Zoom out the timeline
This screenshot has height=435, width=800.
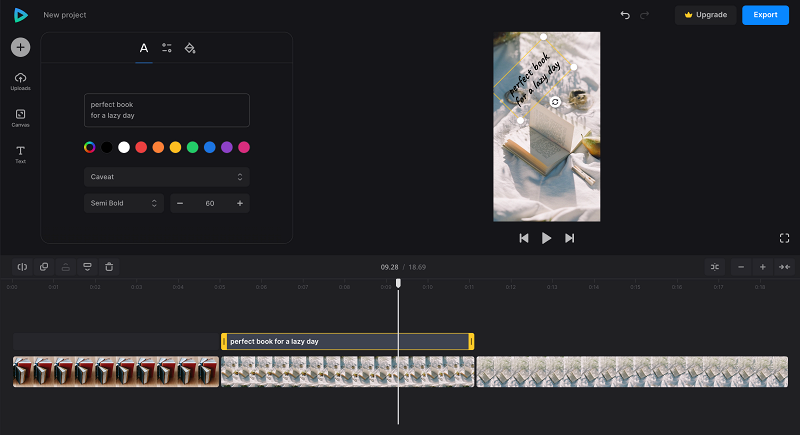pyautogui.click(x=741, y=267)
